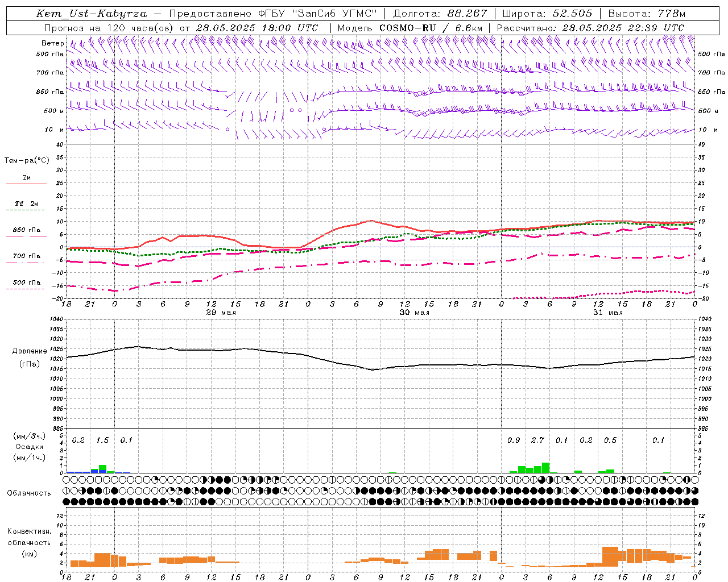The width and height of the screenshot is (728, 582).
Task: Click the Высота: 778м elevation value
Action: [647, 14]
